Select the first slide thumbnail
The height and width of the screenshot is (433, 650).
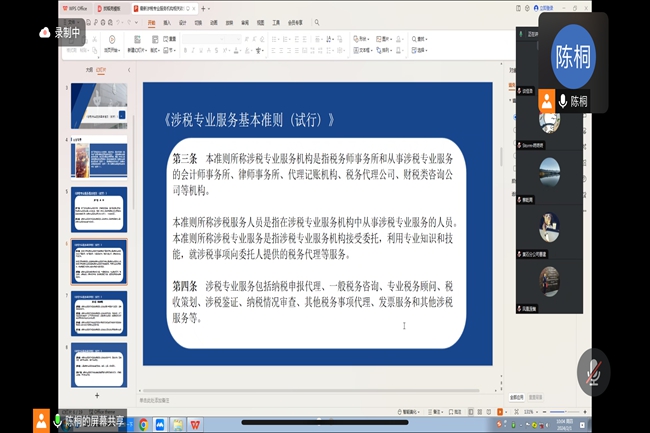click(101, 105)
